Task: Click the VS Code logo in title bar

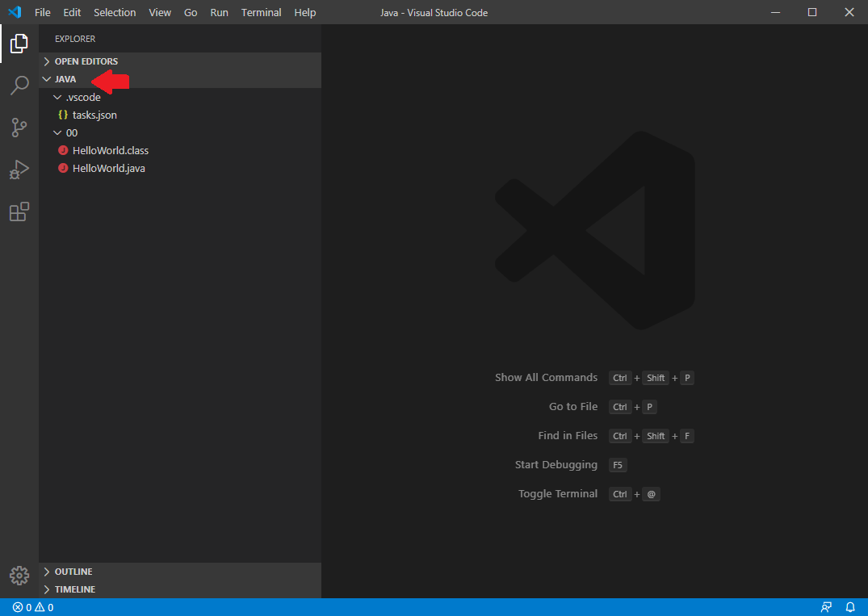Action: coord(15,11)
